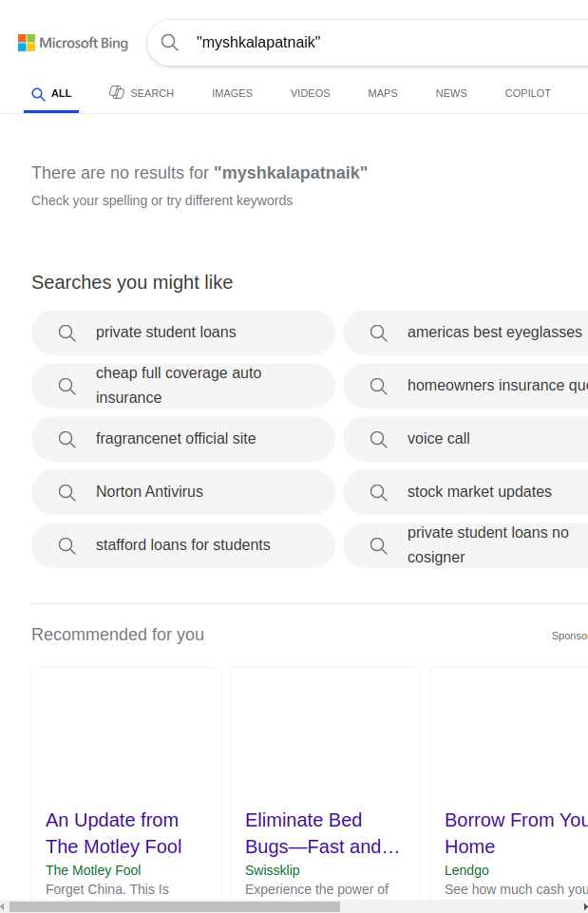Click magnifier icon beside private student loans no cosigner

378,545
